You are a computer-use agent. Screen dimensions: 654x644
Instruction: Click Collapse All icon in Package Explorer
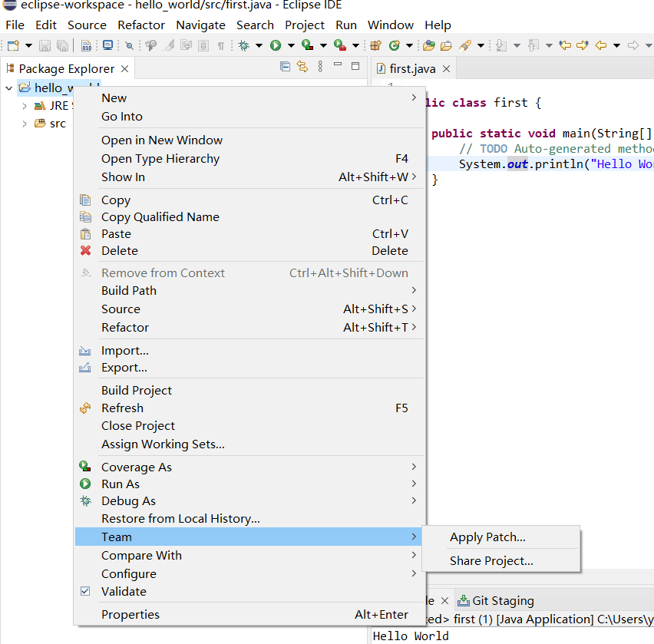[286, 66]
